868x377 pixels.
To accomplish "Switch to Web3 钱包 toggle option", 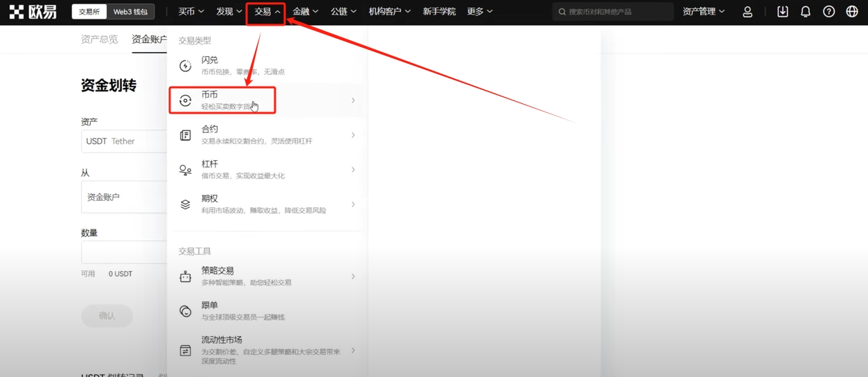I will click(x=130, y=12).
